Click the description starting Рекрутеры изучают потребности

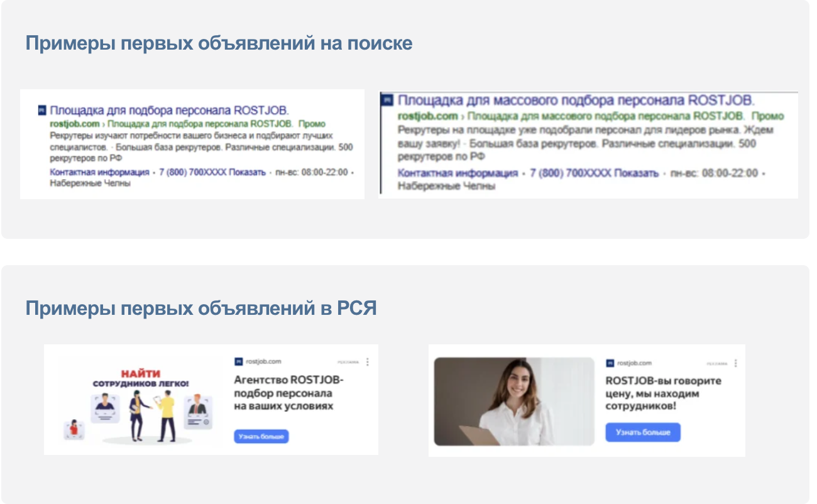tap(201, 146)
